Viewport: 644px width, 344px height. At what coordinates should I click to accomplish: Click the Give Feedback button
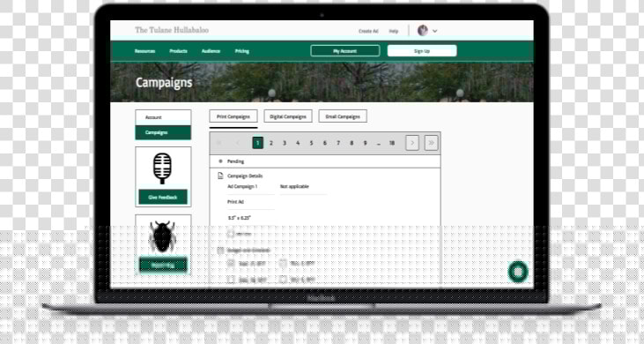pyautogui.click(x=163, y=197)
